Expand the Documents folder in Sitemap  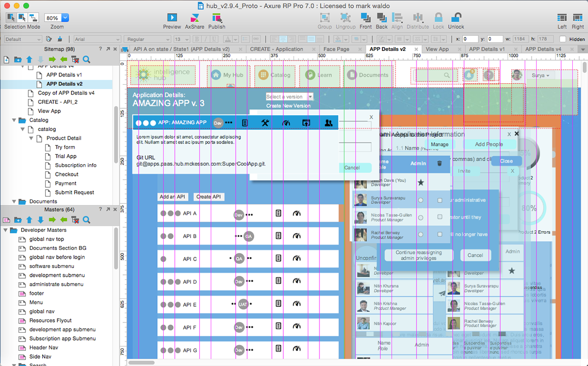[14, 201]
